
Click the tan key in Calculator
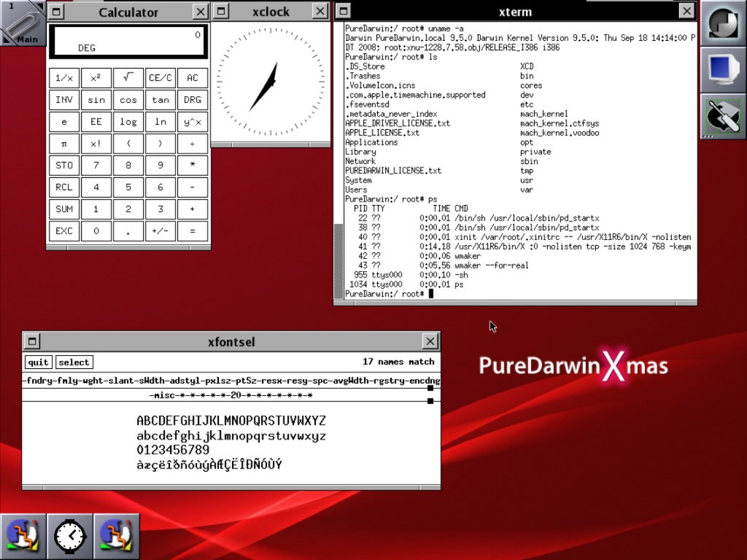(160, 99)
